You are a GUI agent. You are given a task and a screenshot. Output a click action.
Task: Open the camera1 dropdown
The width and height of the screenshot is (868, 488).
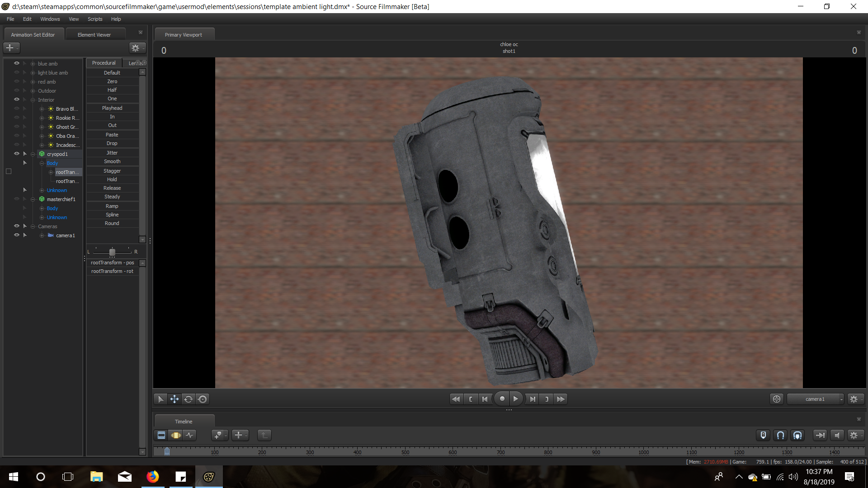[x=815, y=399]
